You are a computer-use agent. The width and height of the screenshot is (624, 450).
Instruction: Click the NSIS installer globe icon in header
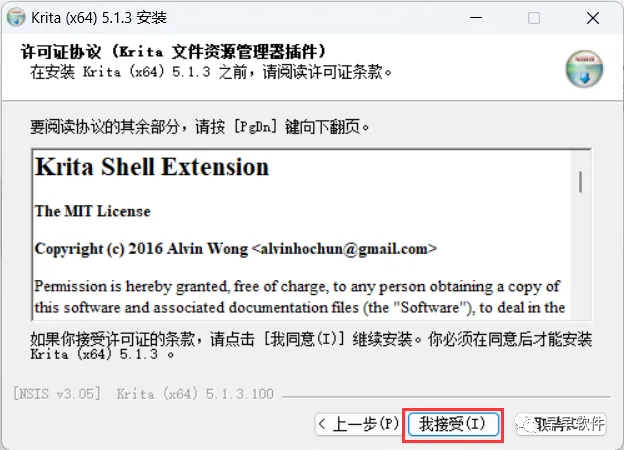(x=584, y=68)
